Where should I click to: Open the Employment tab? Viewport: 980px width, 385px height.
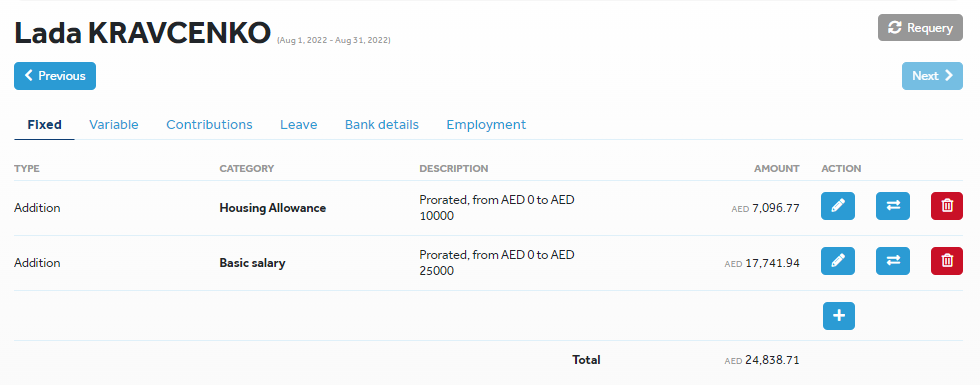486,124
